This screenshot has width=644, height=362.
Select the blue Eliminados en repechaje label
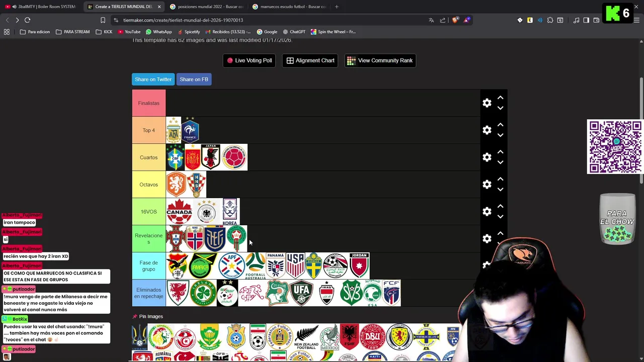click(x=148, y=293)
